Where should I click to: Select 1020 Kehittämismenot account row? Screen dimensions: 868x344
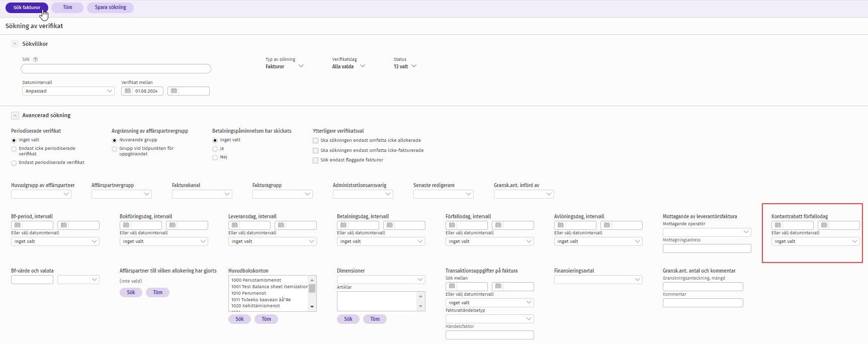point(269,306)
